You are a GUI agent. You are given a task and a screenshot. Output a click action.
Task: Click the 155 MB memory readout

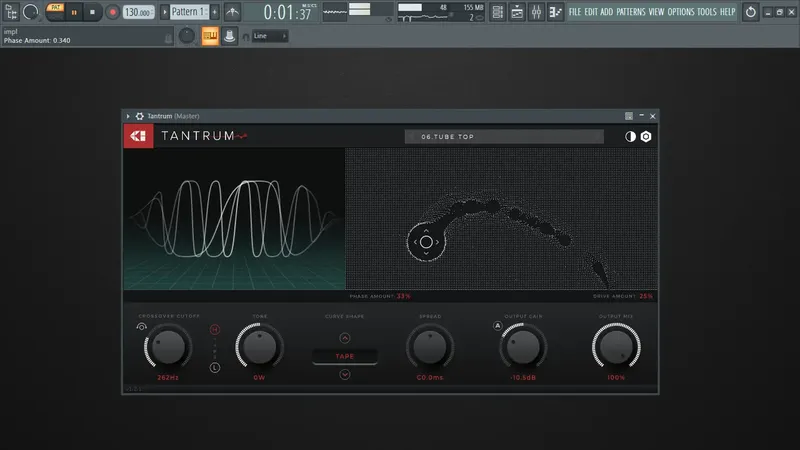coord(473,8)
